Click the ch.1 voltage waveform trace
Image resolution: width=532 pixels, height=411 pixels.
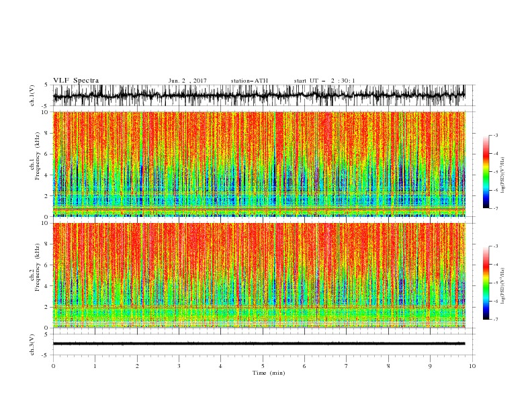point(259,95)
